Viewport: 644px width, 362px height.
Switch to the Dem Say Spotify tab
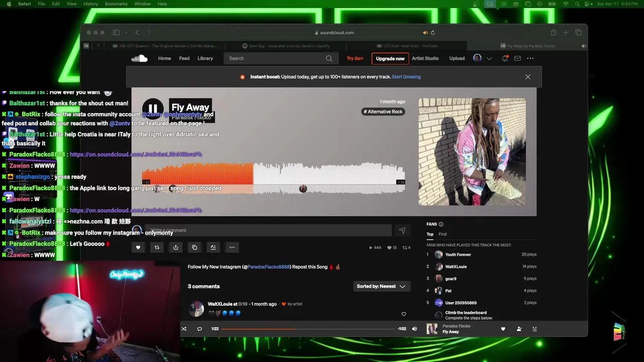pyautogui.click(x=286, y=46)
